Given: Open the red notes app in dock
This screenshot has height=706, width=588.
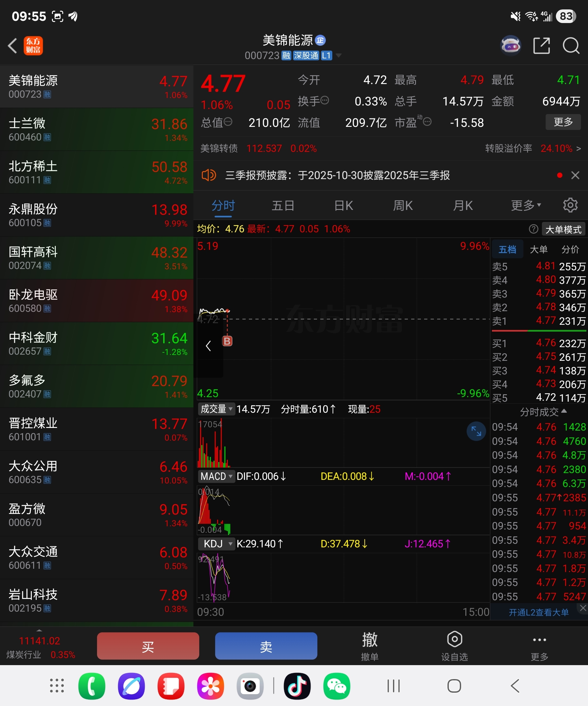Looking at the screenshot, I should coord(171,686).
